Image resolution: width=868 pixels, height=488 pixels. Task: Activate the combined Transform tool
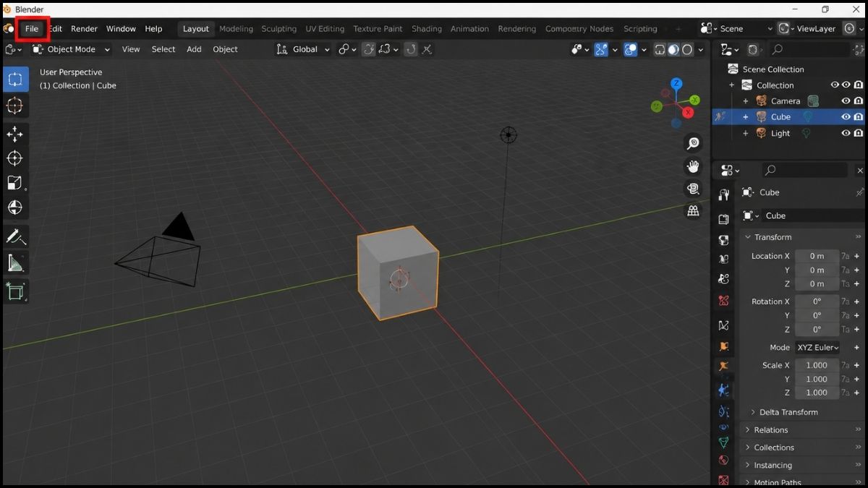coord(15,207)
